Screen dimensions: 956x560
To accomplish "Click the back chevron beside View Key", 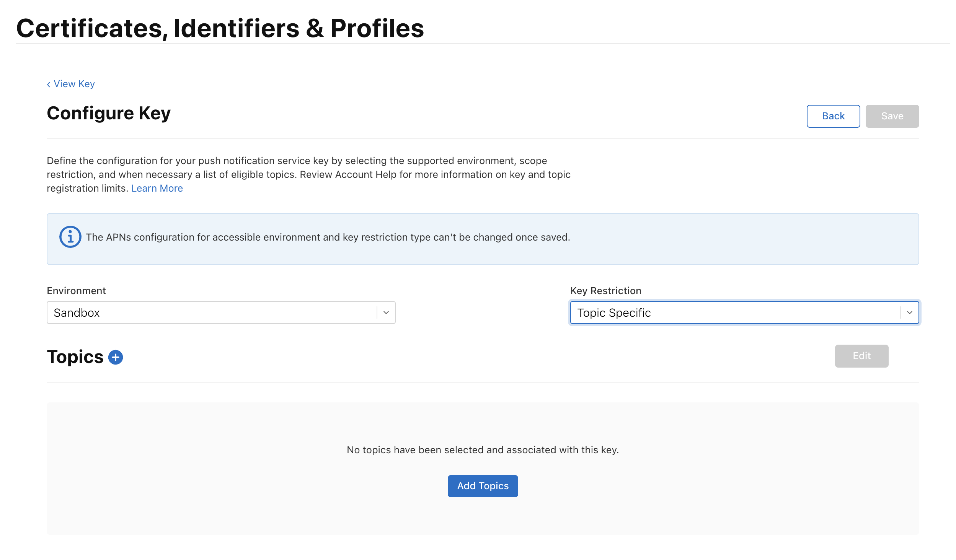I will tap(48, 84).
